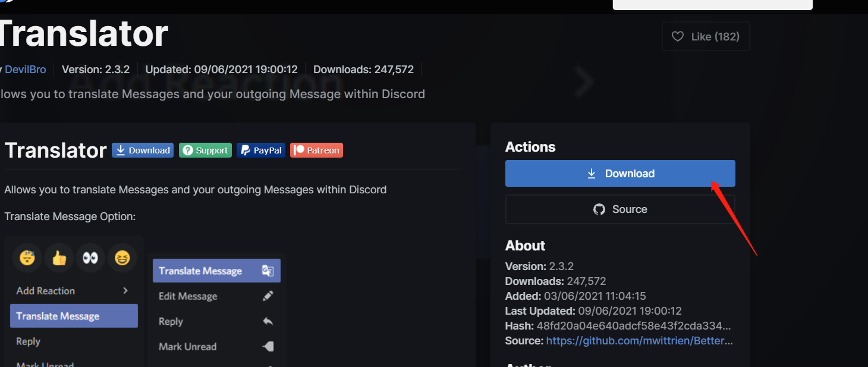Expand the Add Reaction submenu chevron
The height and width of the screenshot is (367, 868).
click(x=125, y=290)
